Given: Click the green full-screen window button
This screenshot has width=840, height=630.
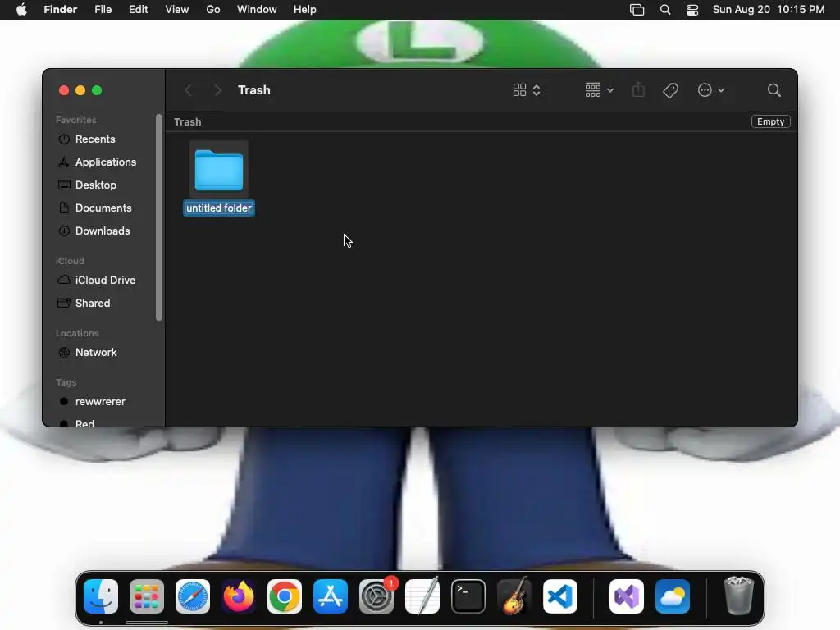Looking at the screenshot, I should pyautogui.click(x=97, y=90).
